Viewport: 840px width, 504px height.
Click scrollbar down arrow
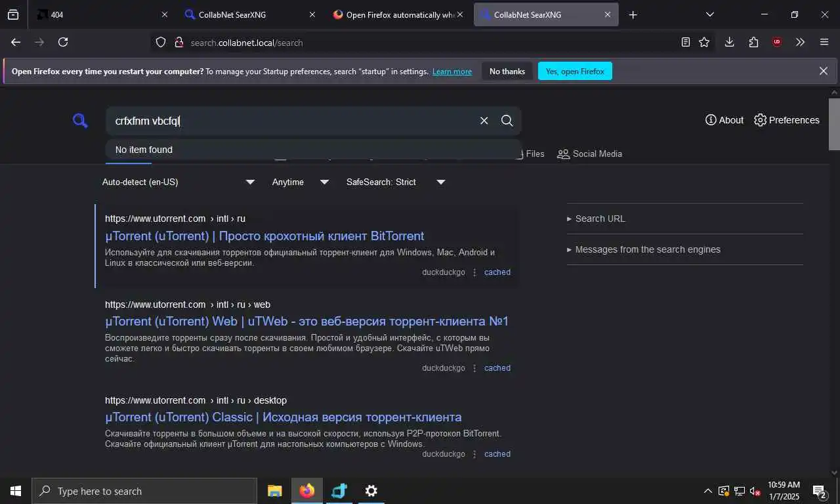click(x=834, y=472)
